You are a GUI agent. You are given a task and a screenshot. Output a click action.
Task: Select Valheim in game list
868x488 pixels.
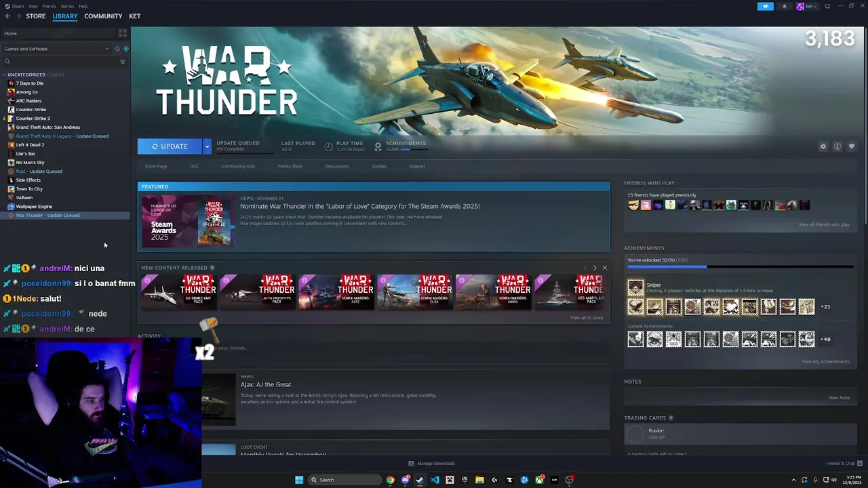(x=24, y=198)
